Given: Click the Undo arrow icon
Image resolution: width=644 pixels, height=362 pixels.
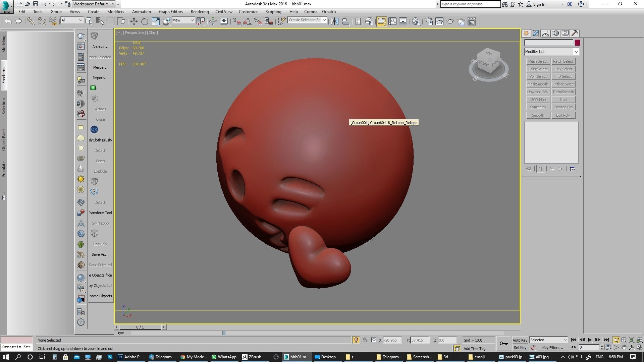Looking at the screenshot, I should [8, 21].
